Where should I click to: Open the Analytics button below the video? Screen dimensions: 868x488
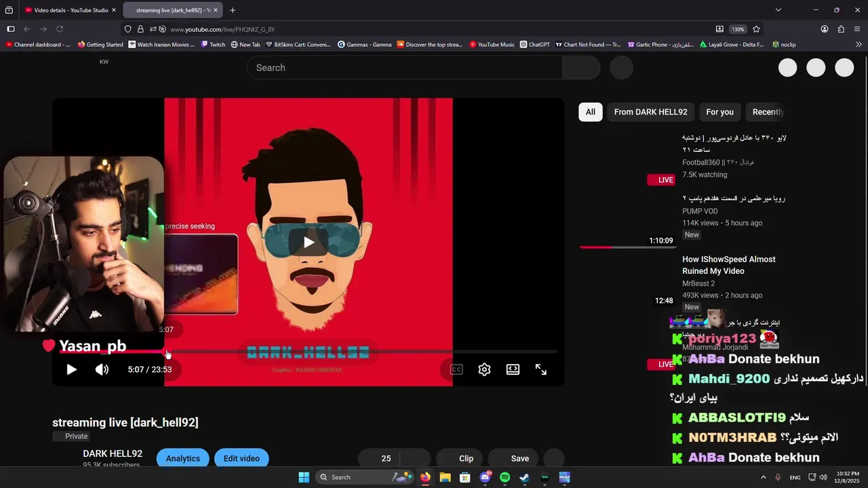coord(183,458)
